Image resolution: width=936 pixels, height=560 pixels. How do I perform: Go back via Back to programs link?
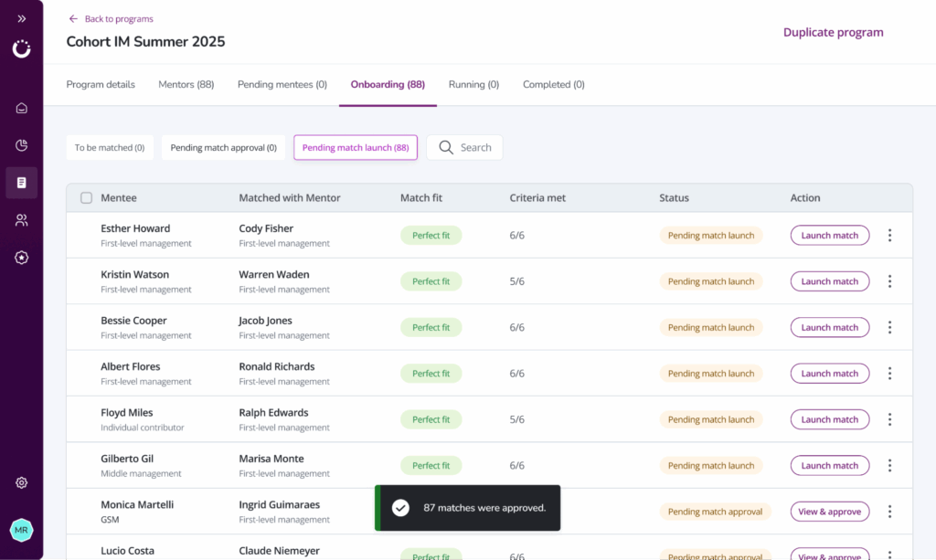(119, 18)
